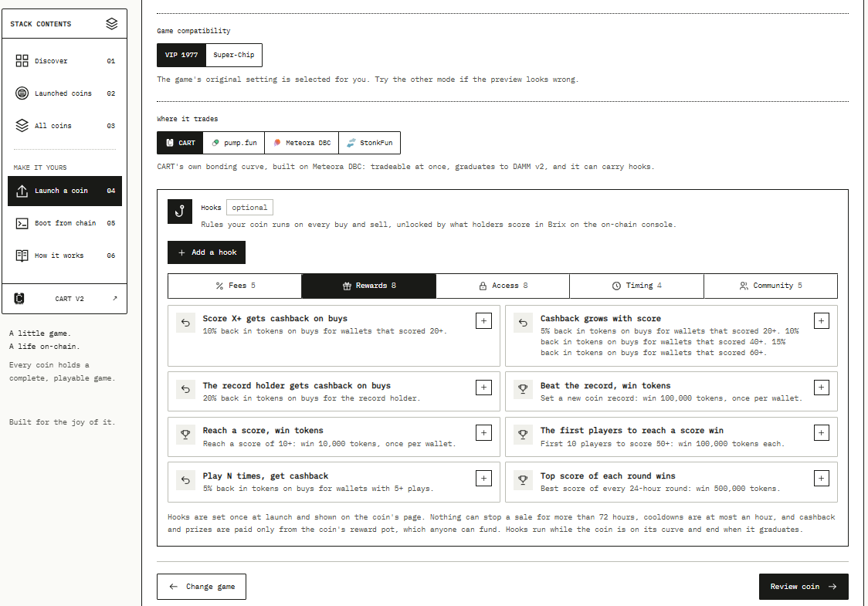This screenshot has width=868, height=606.
Task: Click trophy icon on Reach a score card
Action: point(185,435)
